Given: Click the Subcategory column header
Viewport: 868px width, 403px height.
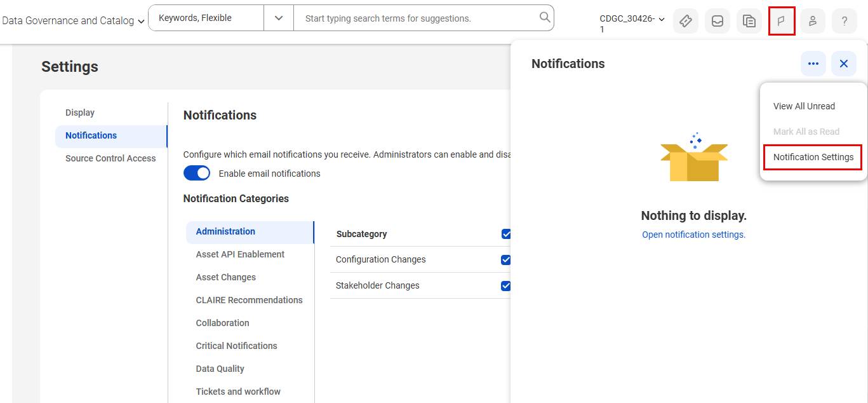Looking at the screenshot, I should (x=361, y=234).
